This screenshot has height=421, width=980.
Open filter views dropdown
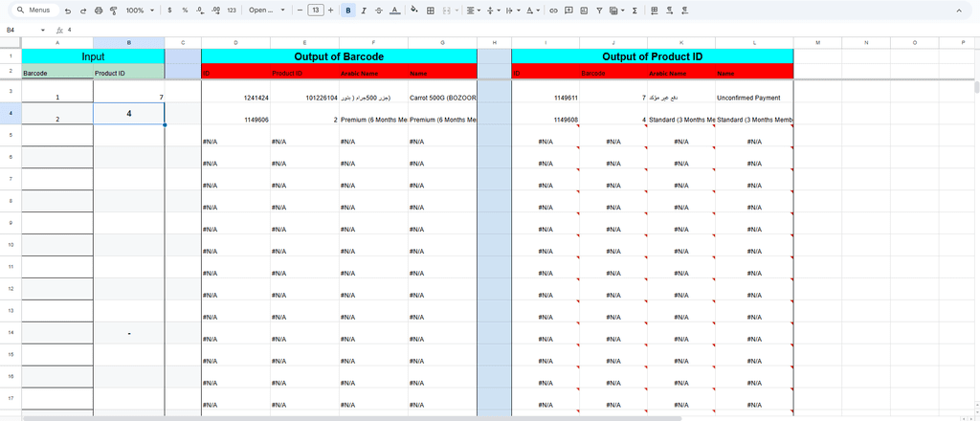[617, 11]
